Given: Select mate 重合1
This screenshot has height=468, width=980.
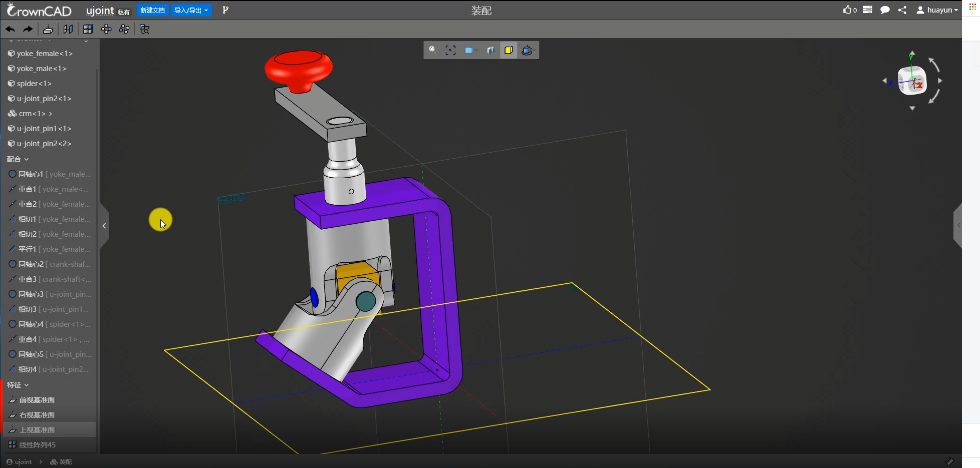Looking at the screenshot, I should pyautogui.click(x=49, y=189).
